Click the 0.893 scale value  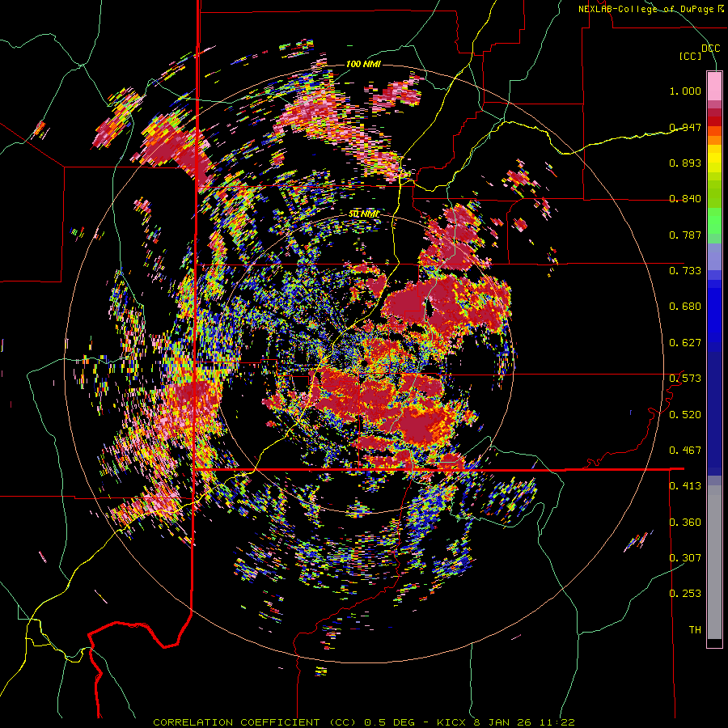click(x=685, y=163)
